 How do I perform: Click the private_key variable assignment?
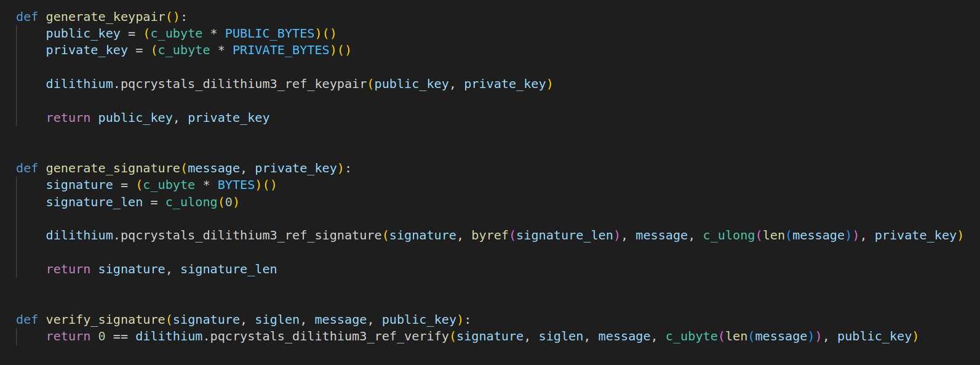[x=87, y=50]
